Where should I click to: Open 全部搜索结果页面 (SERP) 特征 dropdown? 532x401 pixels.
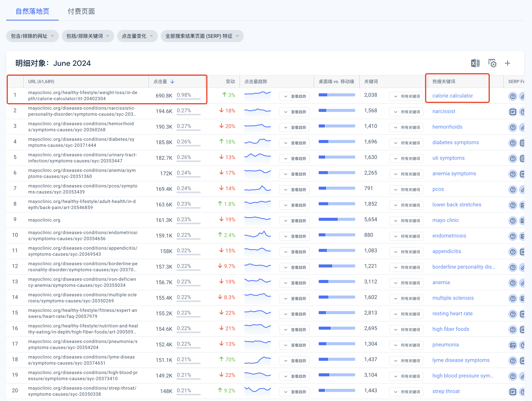(x=202, y=36)
